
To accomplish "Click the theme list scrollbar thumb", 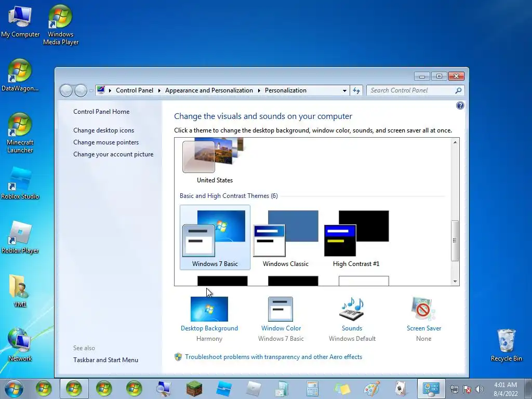I will pyautogui.click(x=455, y=241).
